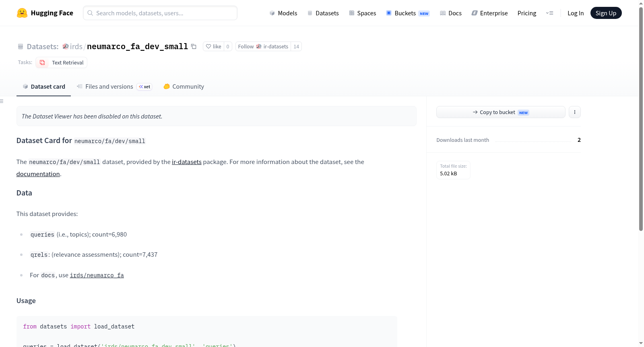
Task: Click the Text Retrieval task icon
Action: (42, 62)
